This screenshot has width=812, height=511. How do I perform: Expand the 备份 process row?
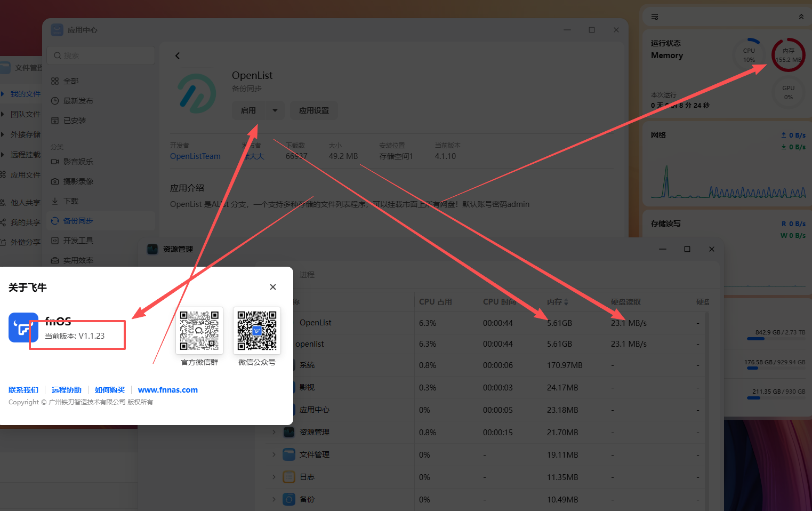coord(274,499)
